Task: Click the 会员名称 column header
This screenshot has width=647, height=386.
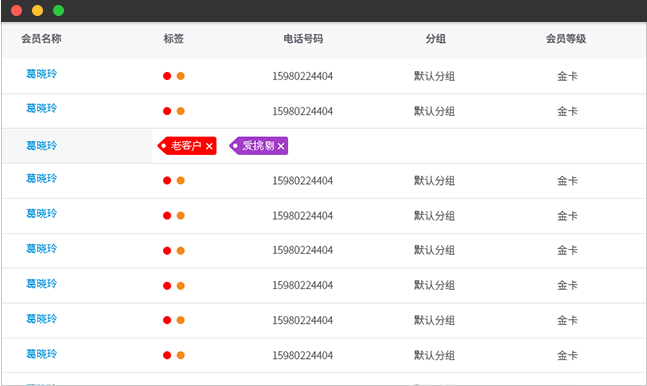Action: (x=41, y=39)
